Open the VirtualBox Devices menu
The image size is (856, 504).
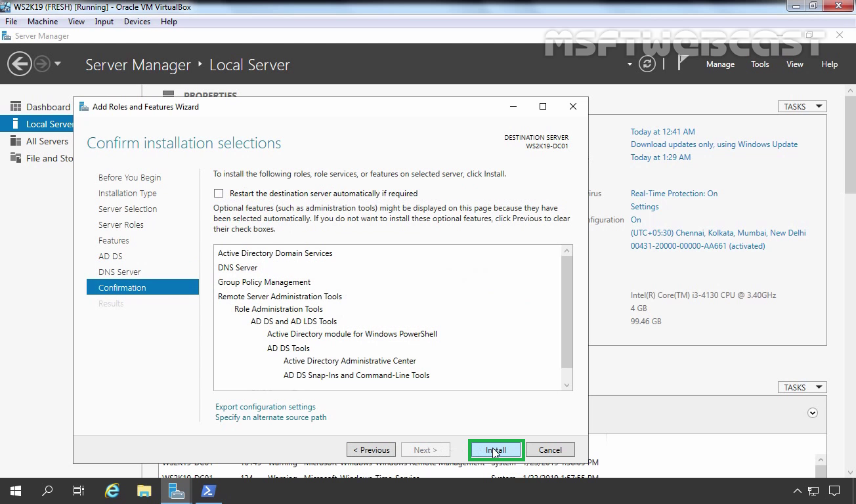(x=137, y=22)
